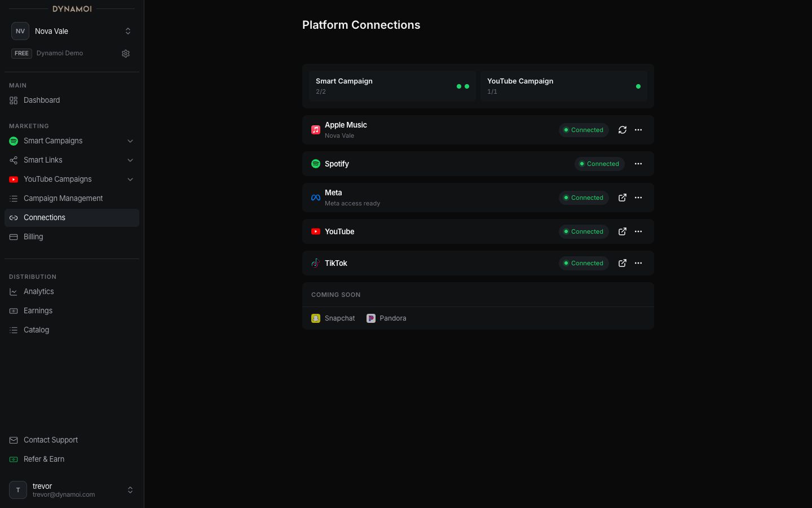Expand the Smart Campaigns submenu chevron

point(130,141)
